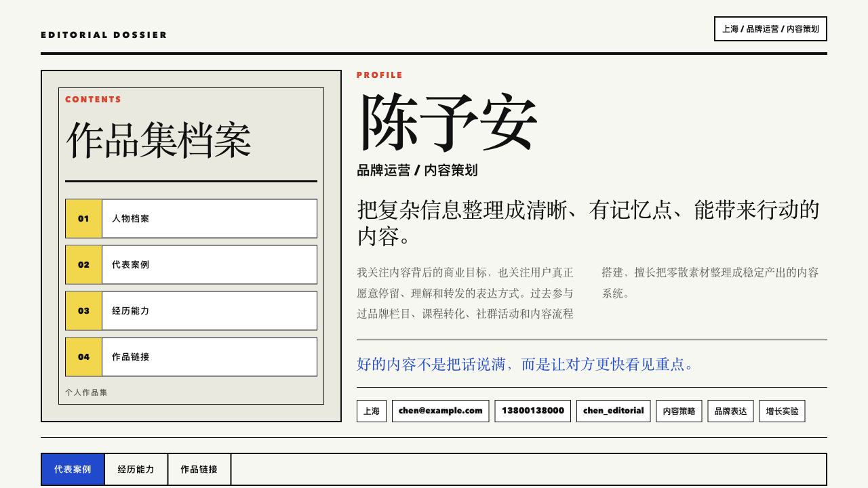
Task: Click the 增长实验 skill tag
Action: tap(783, 411)
